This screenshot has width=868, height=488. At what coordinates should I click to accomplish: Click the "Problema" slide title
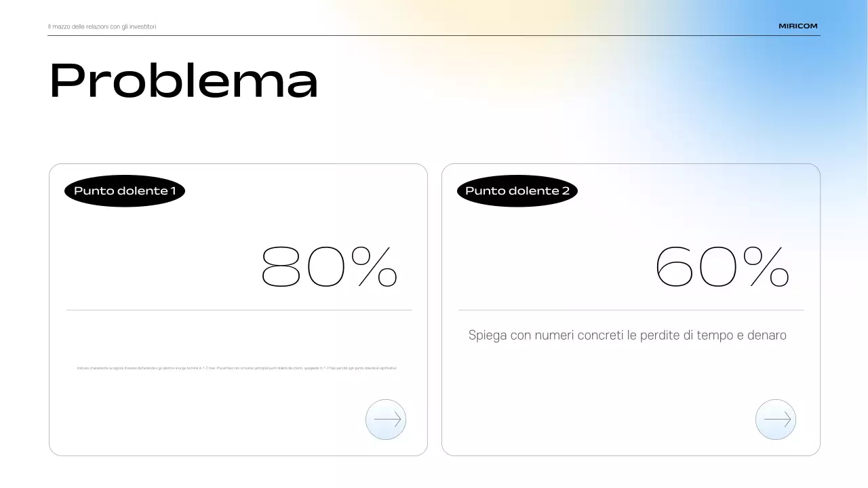[x=184, y=81]
